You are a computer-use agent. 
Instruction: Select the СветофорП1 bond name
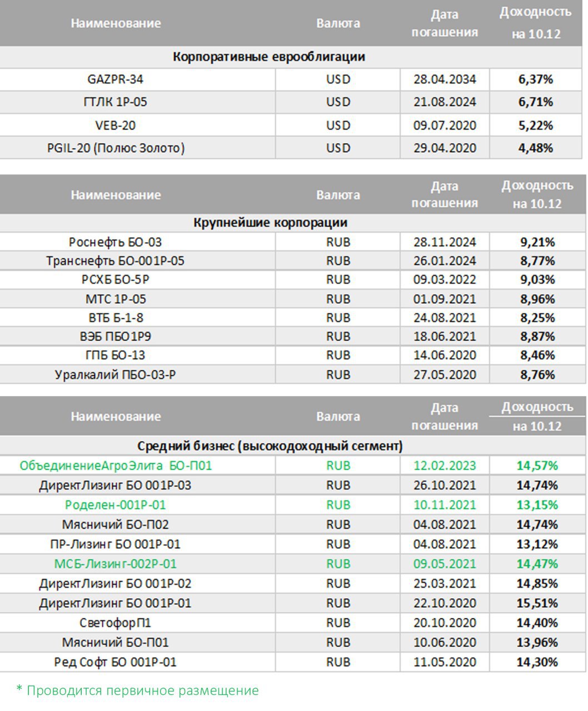[116, 623]
